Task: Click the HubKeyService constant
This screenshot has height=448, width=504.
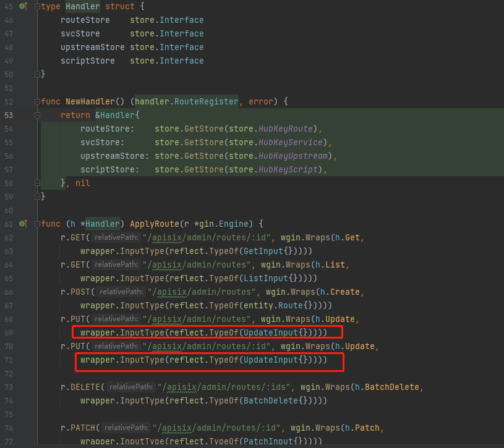Action: point(290,142)
